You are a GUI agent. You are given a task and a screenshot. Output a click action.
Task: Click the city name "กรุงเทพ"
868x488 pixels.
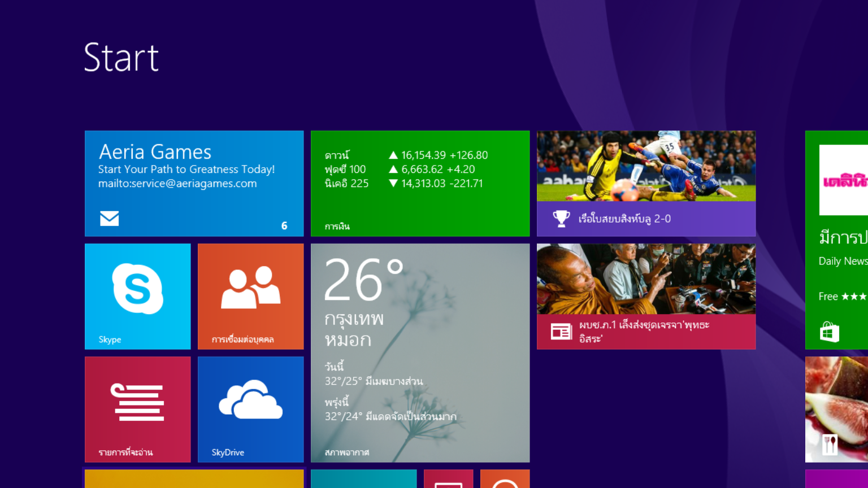(354, 319)
